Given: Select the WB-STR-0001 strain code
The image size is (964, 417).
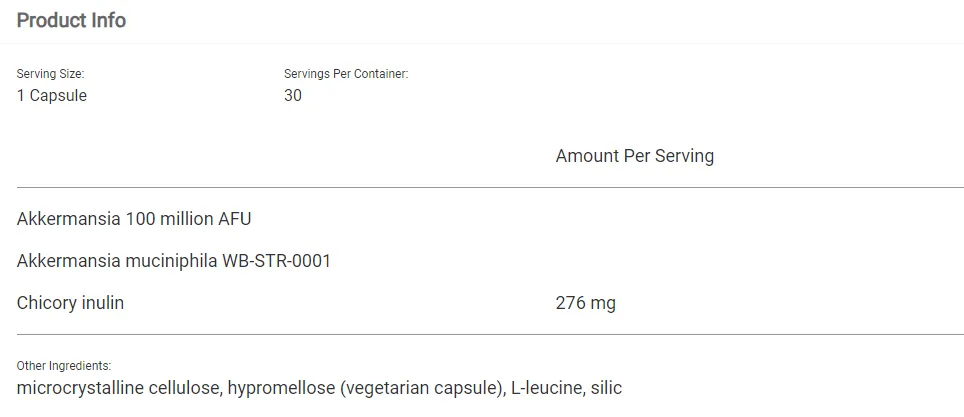Looking at the screenshot, I should (277, 261).
